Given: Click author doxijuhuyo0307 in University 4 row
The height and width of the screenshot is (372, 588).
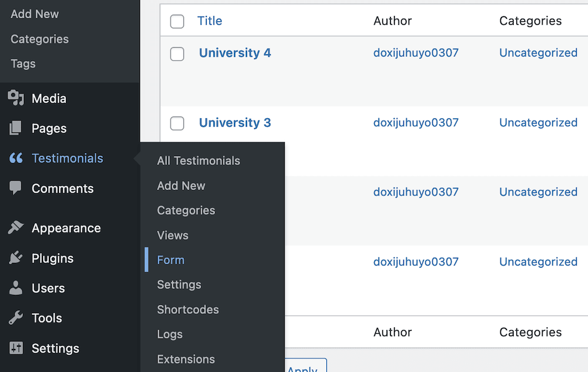Looking at the screenshot, I should (x=416, y=52).
